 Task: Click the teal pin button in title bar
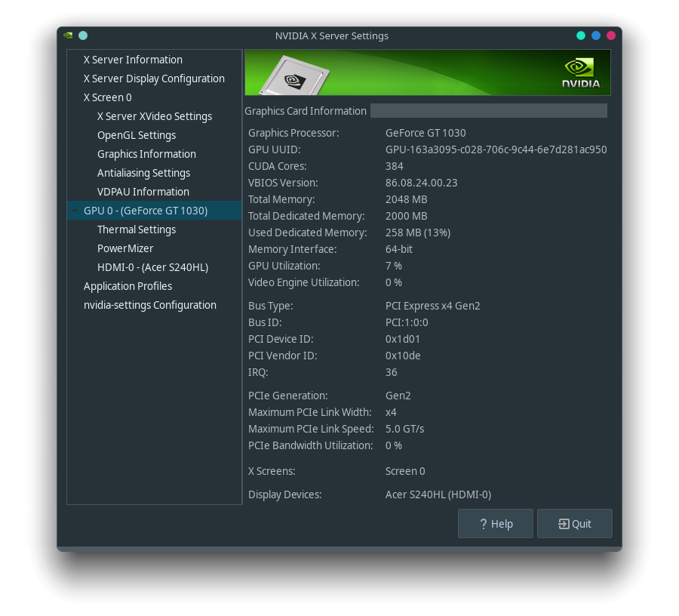83,35
